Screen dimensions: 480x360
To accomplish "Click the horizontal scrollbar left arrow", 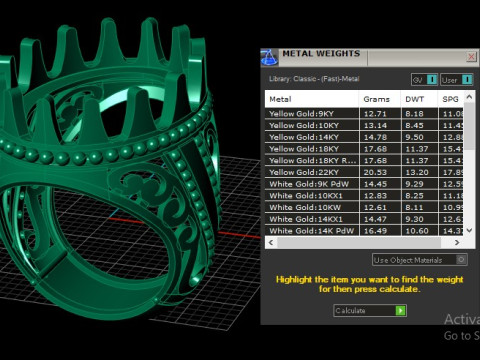I will click(x=271, y=242).
